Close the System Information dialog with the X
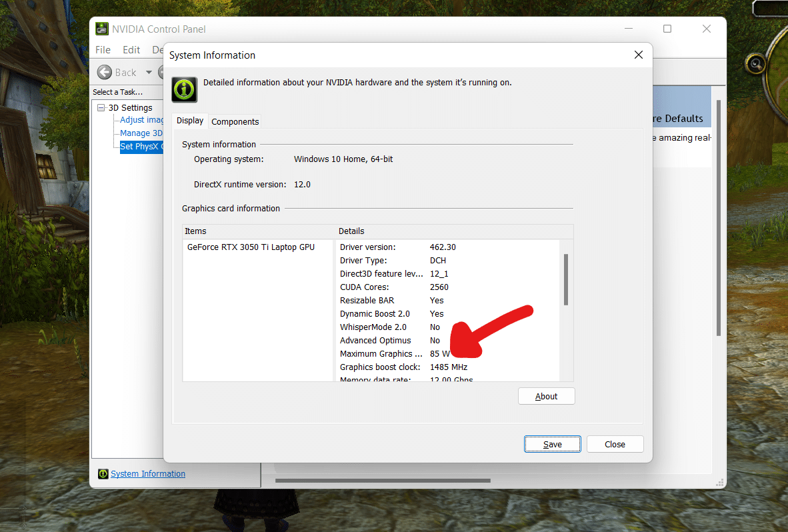The height and width of the screenshot is (532, 788). coord(638,55)
